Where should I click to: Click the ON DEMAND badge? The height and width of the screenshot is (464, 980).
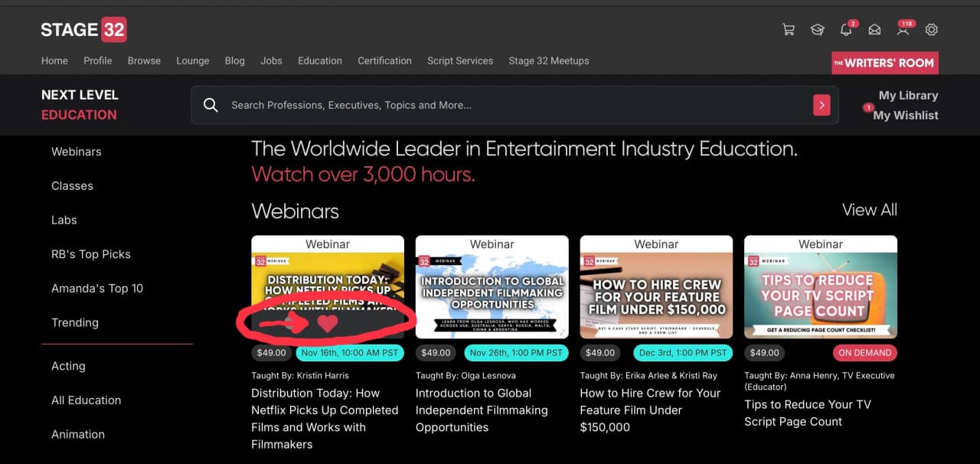[x=865, y=353]
